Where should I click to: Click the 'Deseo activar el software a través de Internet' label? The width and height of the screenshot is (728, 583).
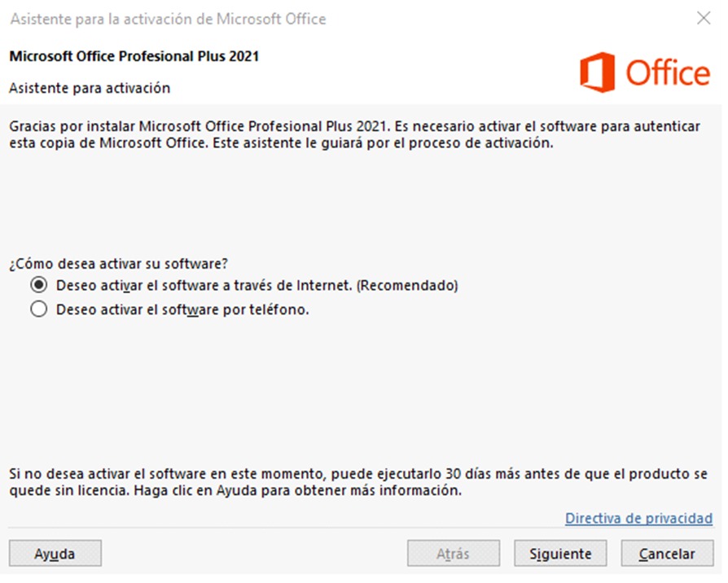(257, 286)
